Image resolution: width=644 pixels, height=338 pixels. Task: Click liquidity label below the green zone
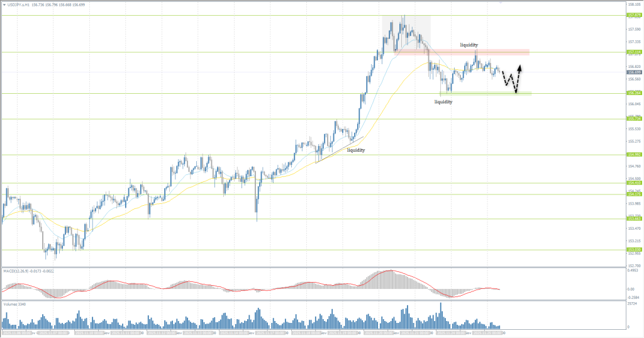coord(443,101)
